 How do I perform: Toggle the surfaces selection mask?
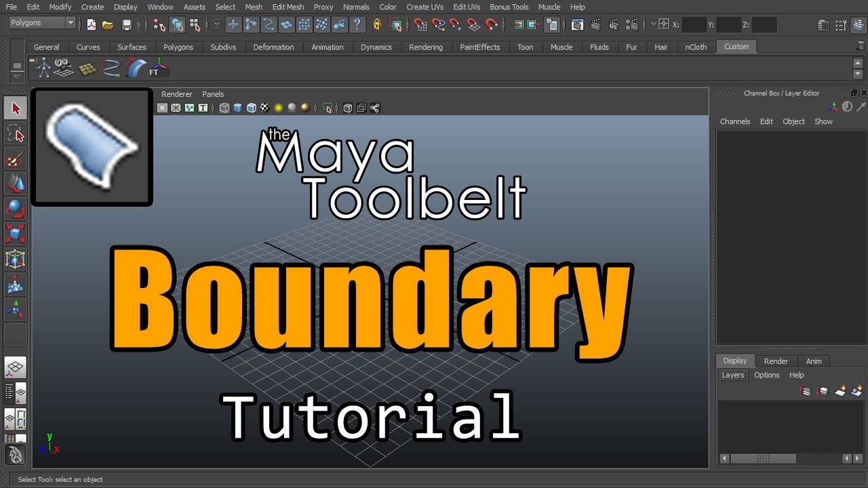pos(287,25)
